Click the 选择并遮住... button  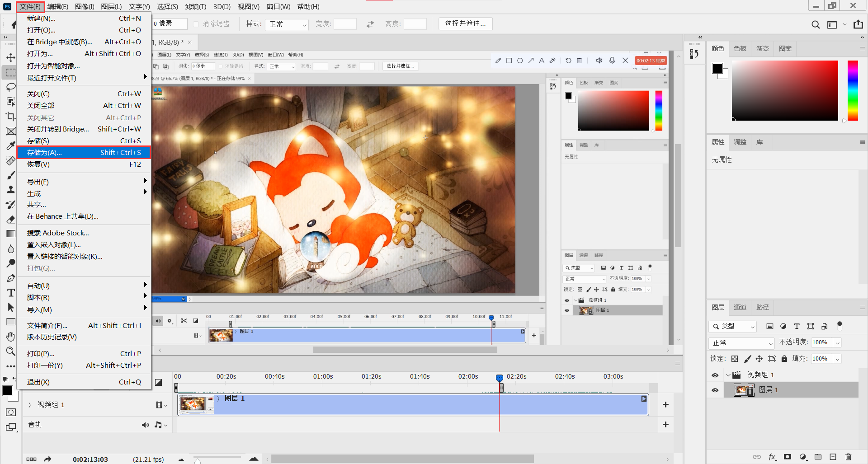[465, 24]
